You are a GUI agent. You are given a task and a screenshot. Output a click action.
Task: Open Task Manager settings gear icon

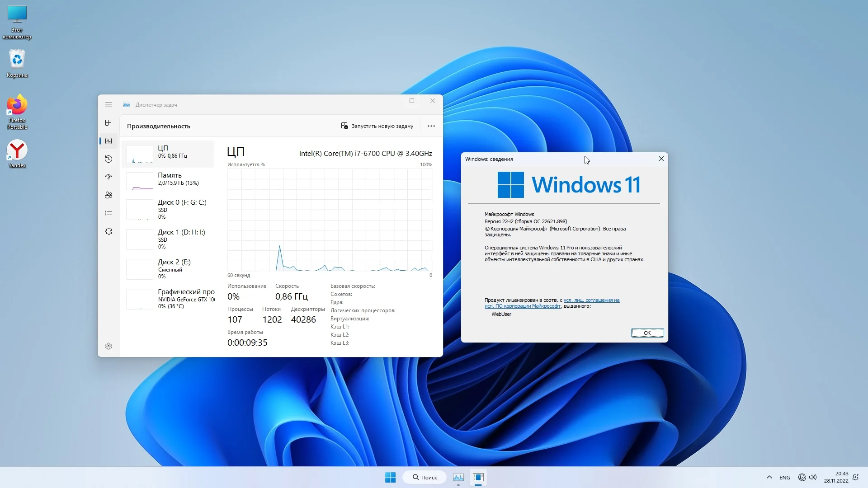pos(108,346)
